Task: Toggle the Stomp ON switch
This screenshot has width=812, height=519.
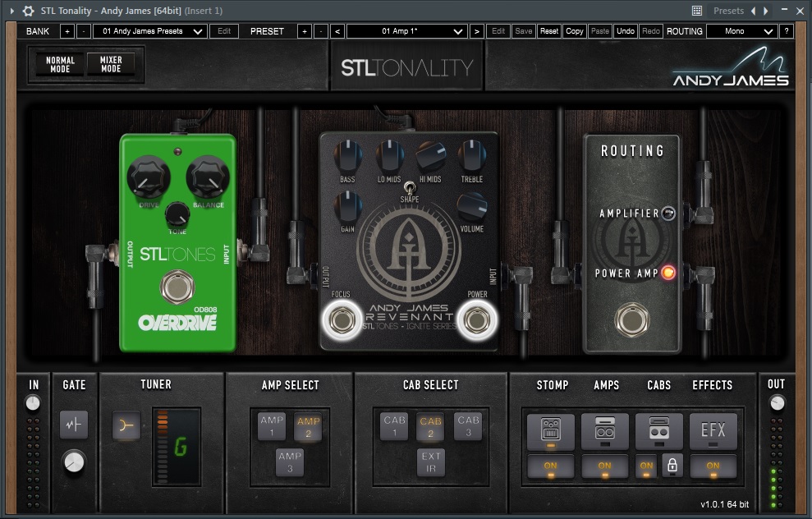Action: click(550, 466)
